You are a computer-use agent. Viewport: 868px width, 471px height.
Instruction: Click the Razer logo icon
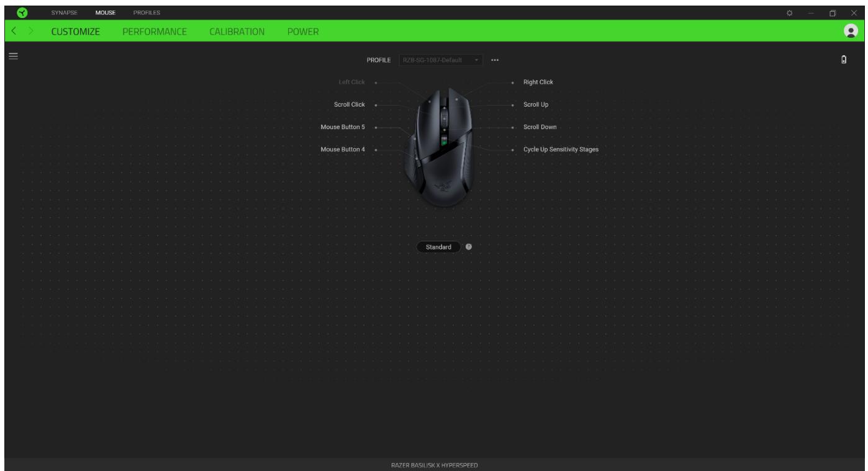coord(22,12)
